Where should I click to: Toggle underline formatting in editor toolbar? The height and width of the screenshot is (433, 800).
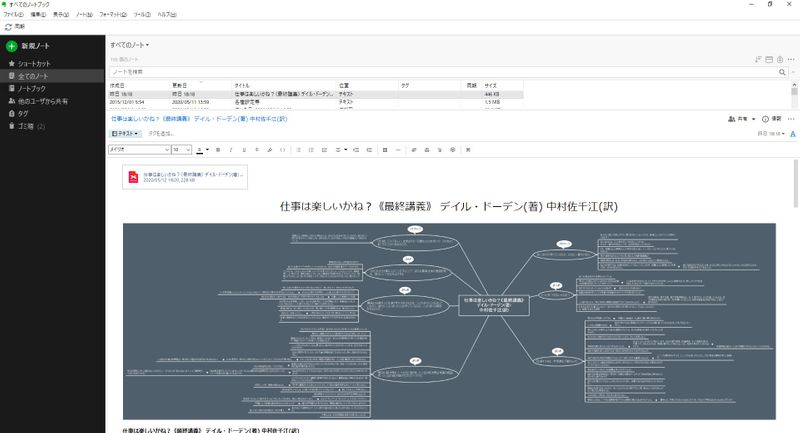point(243,149)
